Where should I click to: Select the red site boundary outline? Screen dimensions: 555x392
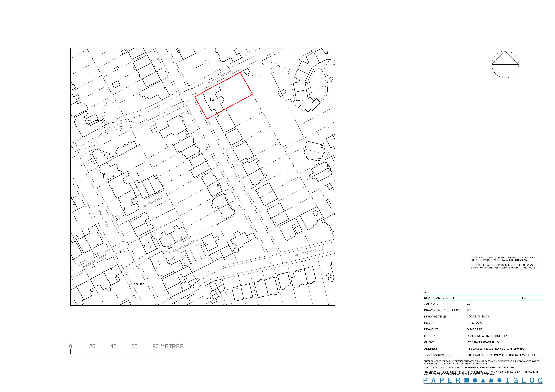[x=224, y=96]
